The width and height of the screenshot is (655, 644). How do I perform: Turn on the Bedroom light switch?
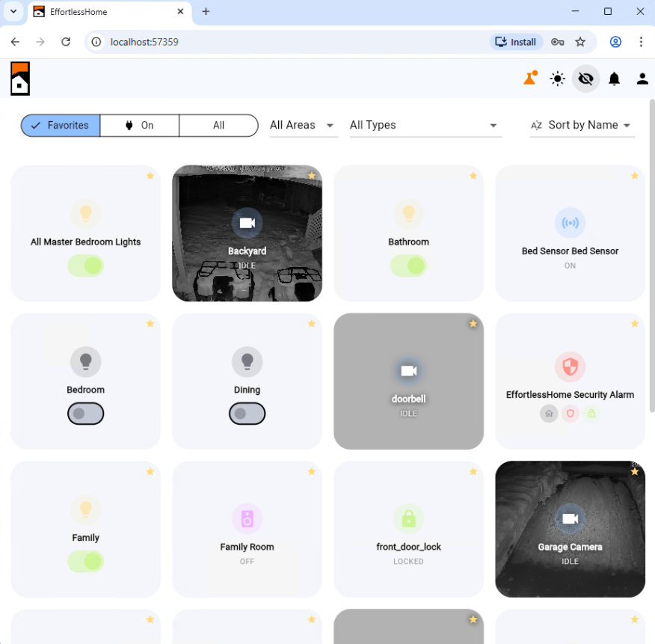coord(85,414)
